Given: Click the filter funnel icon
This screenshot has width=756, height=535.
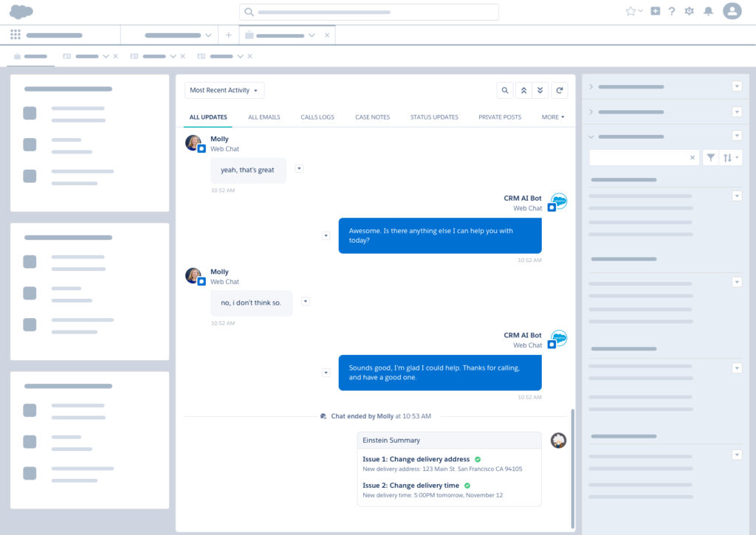Looking at the screenshot, I should pos(711,158).
